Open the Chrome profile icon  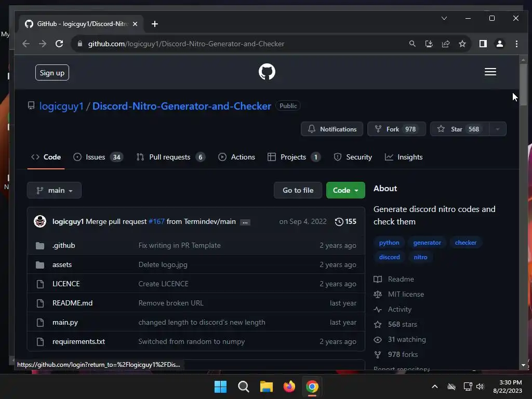[x=500, y=44]
